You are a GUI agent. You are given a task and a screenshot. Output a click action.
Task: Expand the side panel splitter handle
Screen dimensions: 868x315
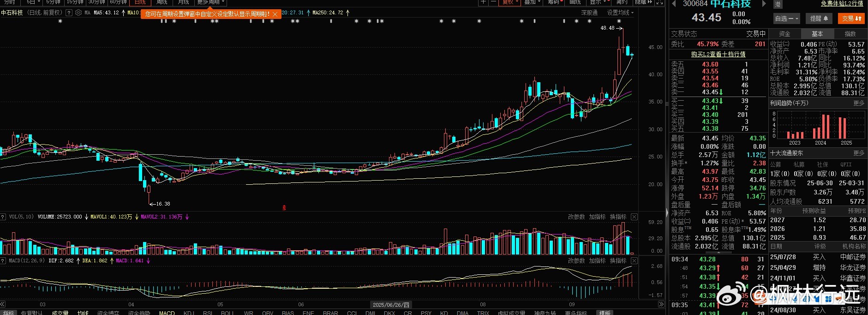667,213
